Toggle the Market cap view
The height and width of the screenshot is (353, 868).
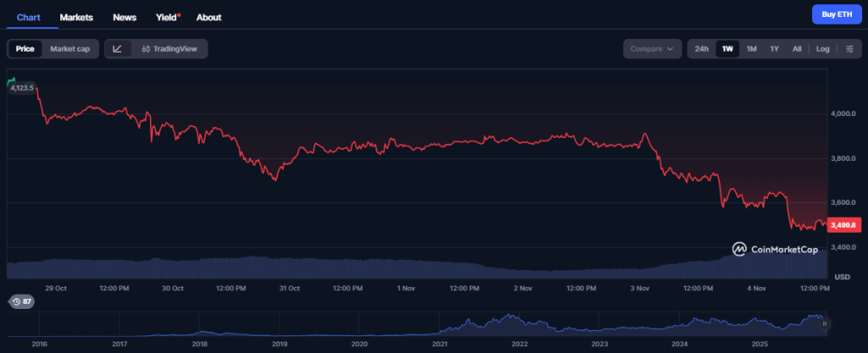(x=70, y=49)
